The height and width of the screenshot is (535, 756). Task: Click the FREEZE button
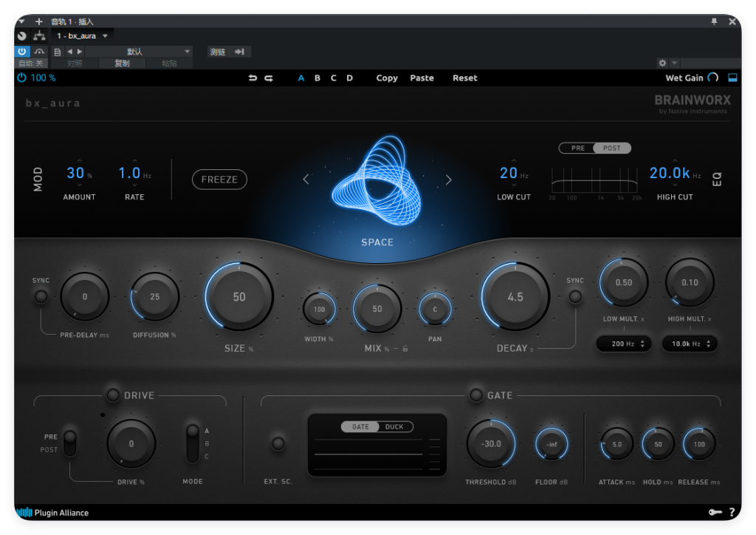(x=219, y=180)
